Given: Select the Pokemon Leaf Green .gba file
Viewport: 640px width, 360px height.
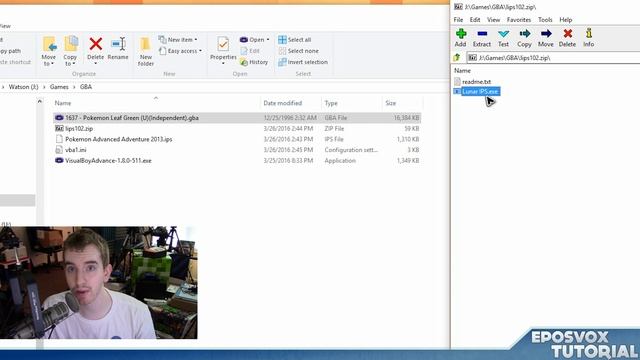Looking at the screenshot, I should [x=237, y=118].
